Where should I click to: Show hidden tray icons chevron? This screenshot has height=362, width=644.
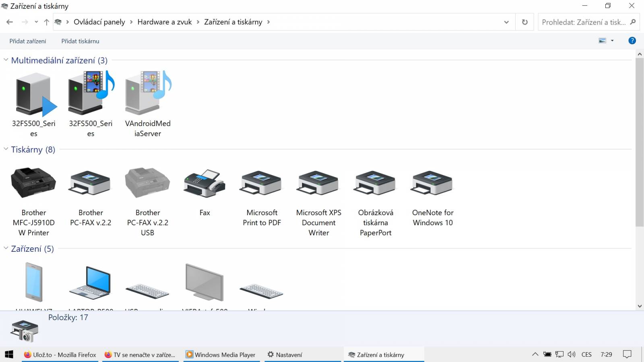coord(535,354)
